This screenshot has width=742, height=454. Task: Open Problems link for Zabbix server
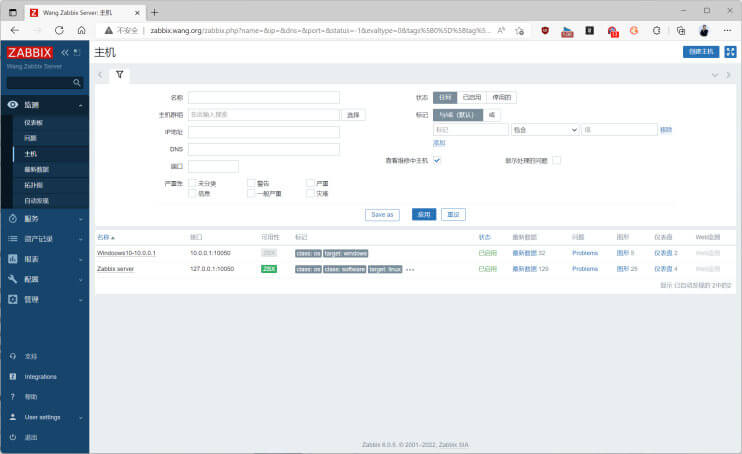[x=585, y=269]
